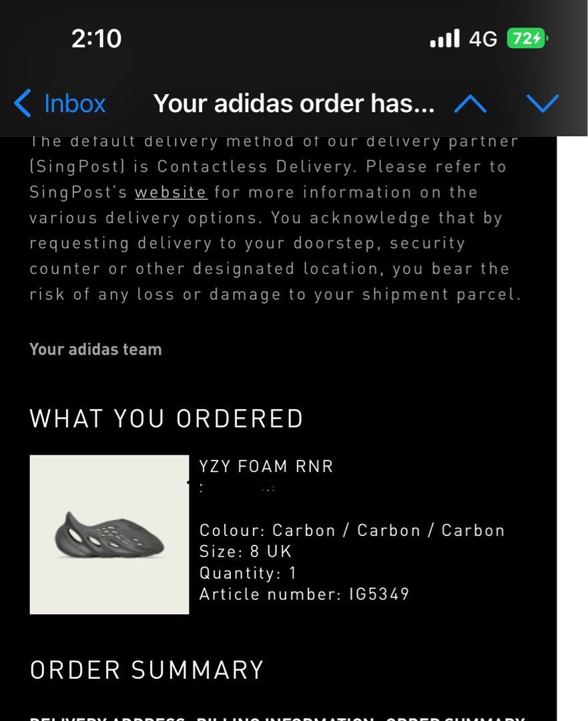Tap the 2:10 clock in status bar
The height and width of the screenshot is (721, 588).
point(97,38)
